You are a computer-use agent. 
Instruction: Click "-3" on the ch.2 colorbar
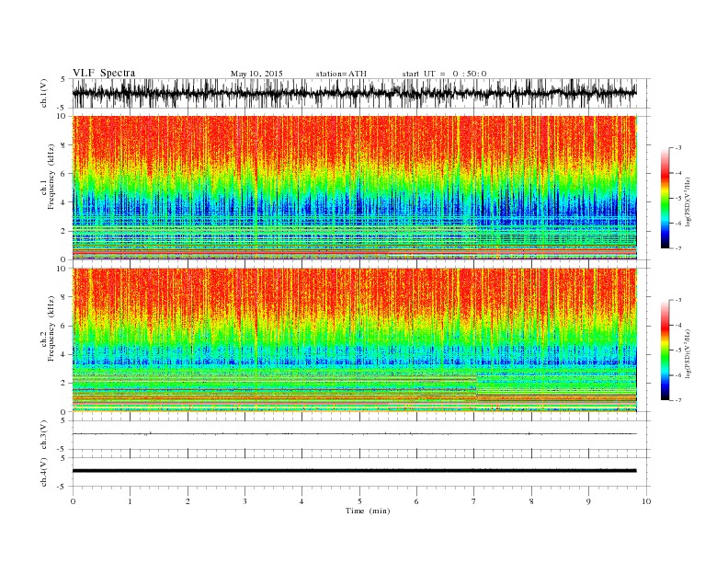[678, 300]
